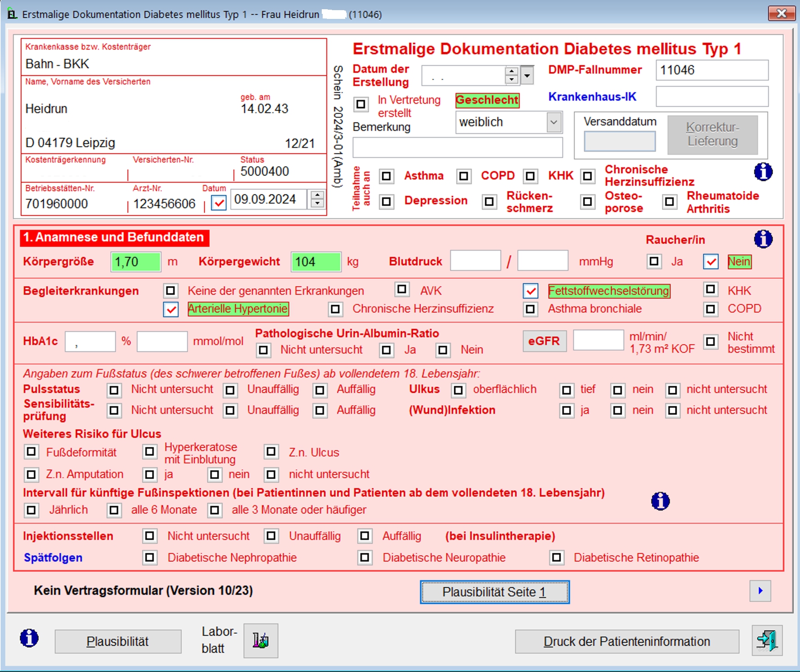Click the Blutdruck systolic input field
This screenshot has height=672, width=800.
pyautogui.click(x=475, y=261)
